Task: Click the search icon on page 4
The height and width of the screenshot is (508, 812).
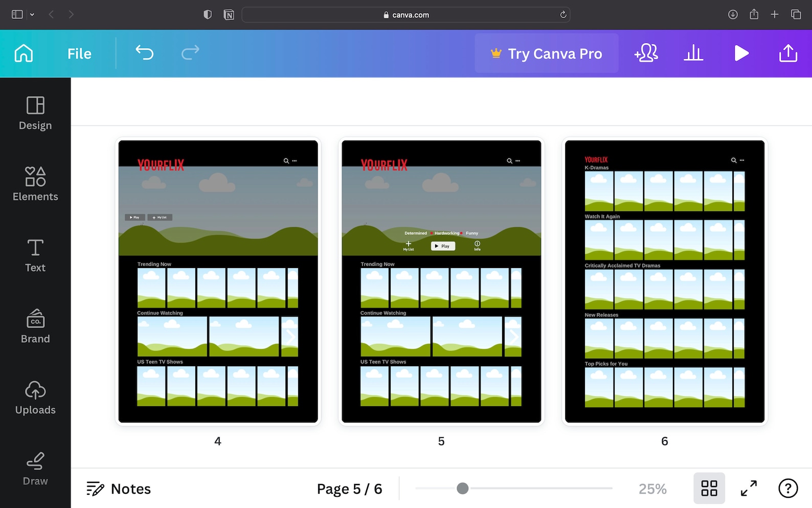Action: click(x=286, y=161)
